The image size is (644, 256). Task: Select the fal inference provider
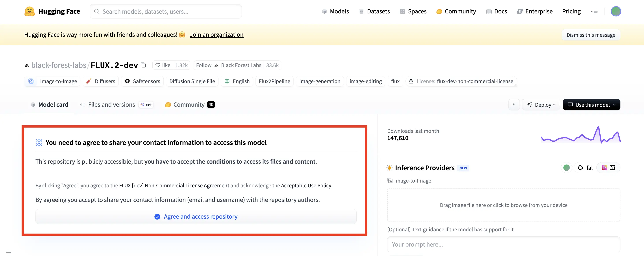point(585,168)
